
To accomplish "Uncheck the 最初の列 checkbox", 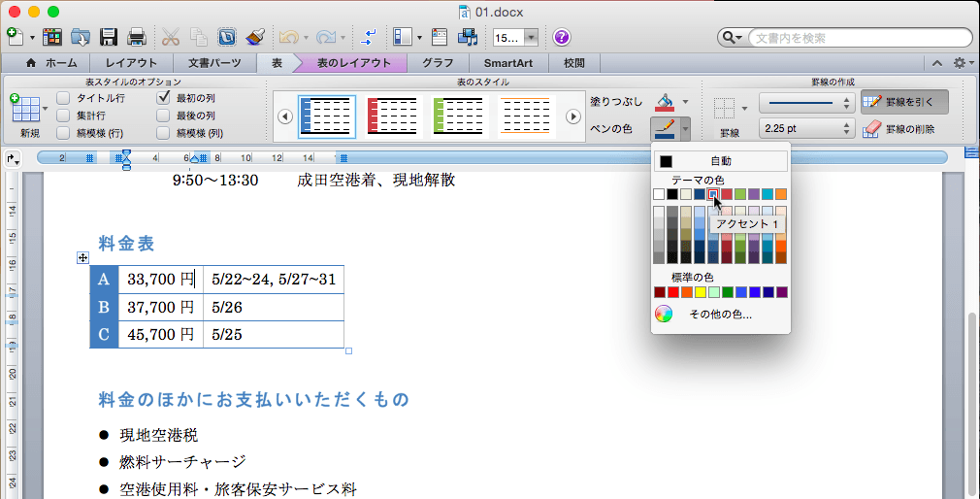I will 163,97.
